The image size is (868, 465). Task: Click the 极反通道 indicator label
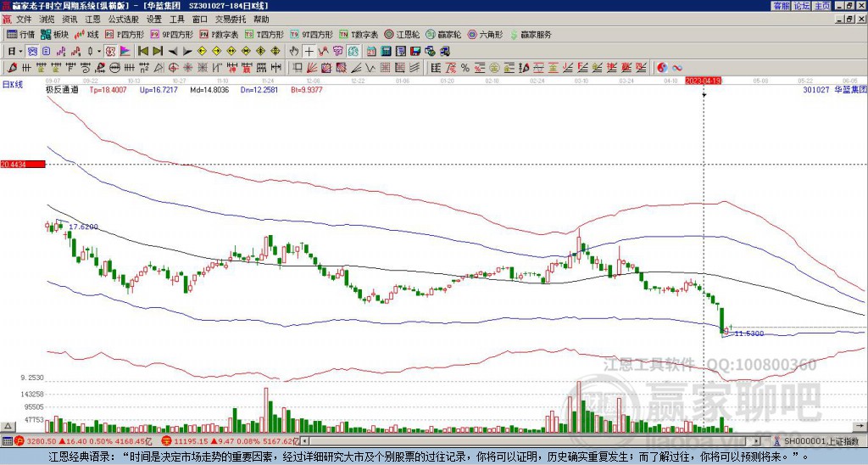(63, 89)
